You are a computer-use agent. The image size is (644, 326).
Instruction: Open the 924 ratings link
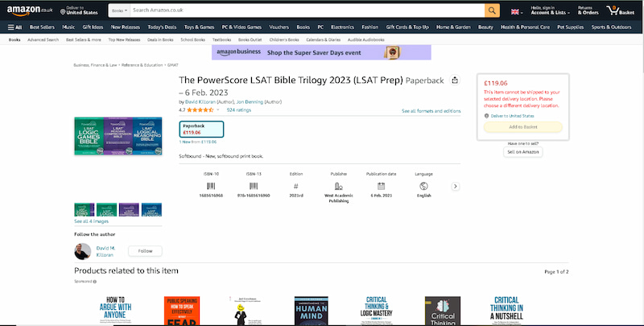[x=238, y=110]
